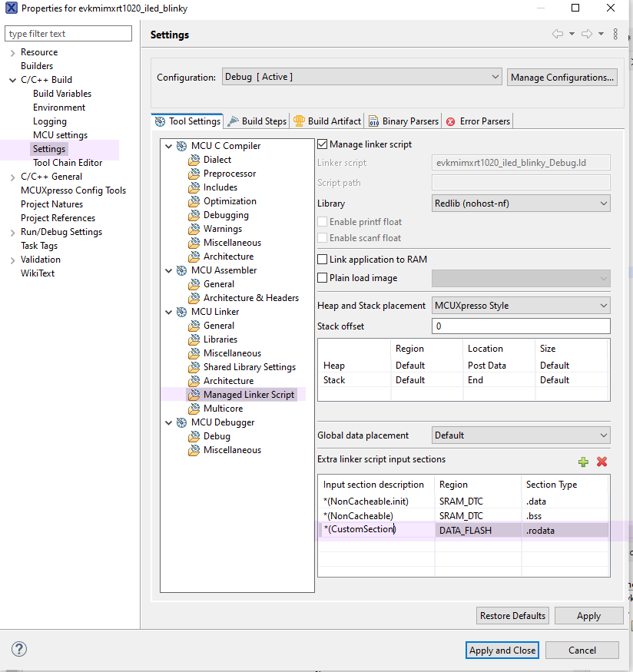Open the Managed Linker Script settings
The width and height of the screenshot is (633, 672).
pos(246,394)
